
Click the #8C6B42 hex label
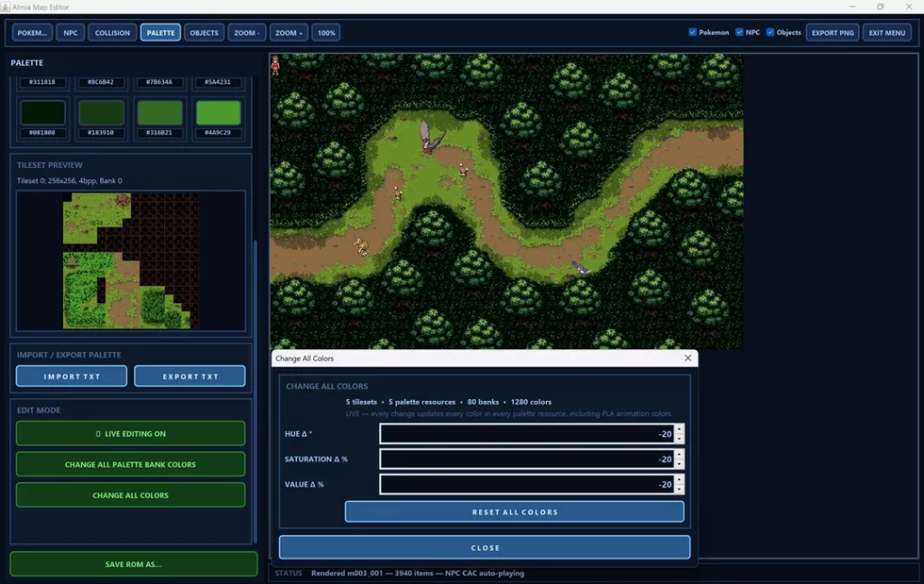tap(101, 82)
